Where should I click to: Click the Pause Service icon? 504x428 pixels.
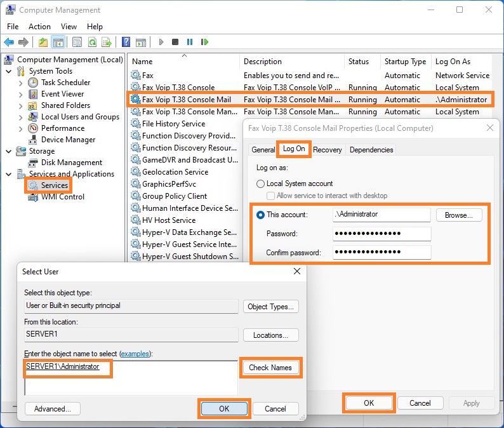coord(190,42)
